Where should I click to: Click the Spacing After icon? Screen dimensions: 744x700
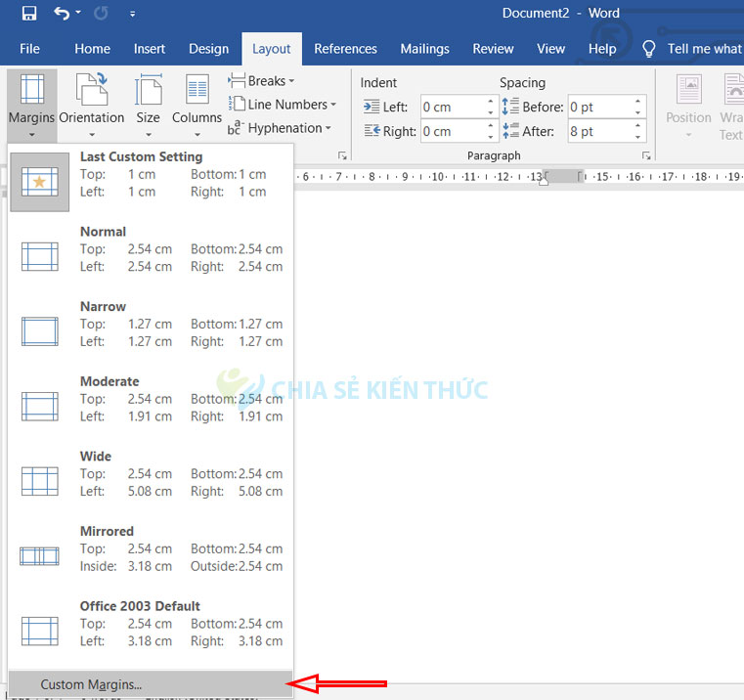pyautogui.click(x=510, y=130)
